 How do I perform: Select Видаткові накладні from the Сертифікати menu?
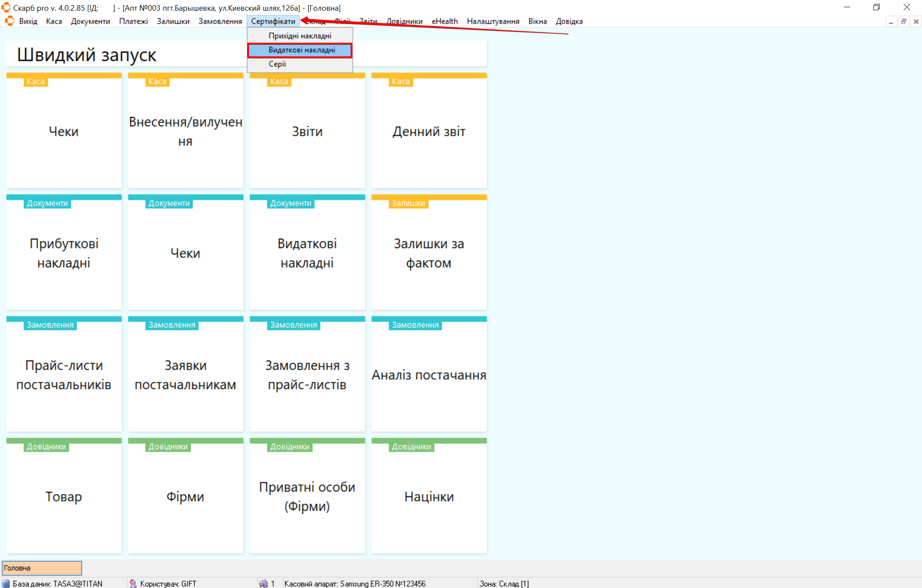click(x=301, y=50)
